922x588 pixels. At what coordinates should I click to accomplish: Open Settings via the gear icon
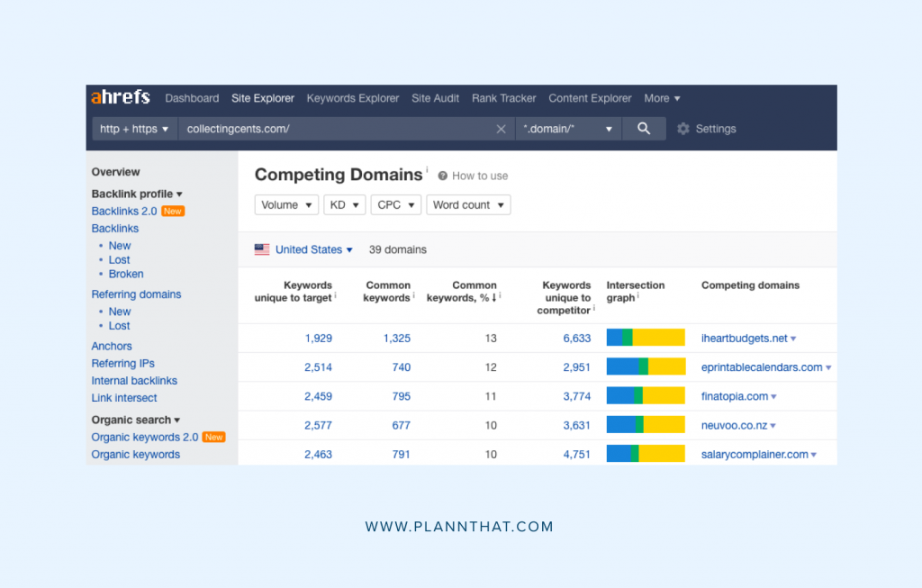682,129
